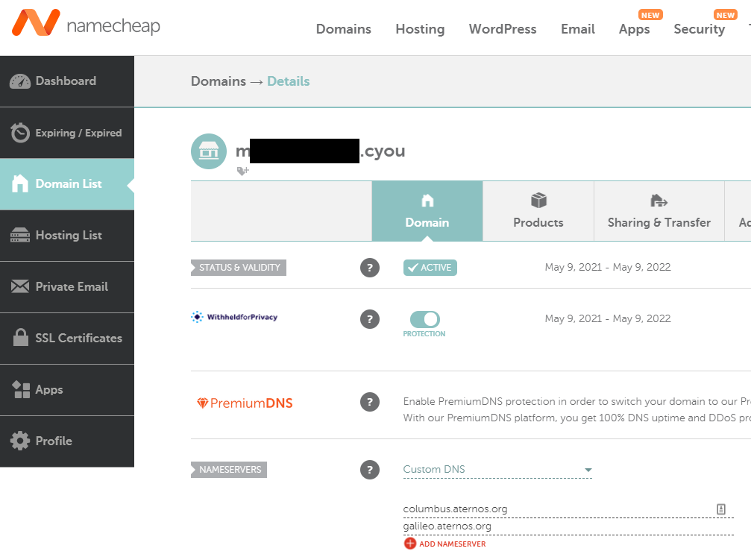This screenshot has width=751, height=560.
Task: Toggle the privacy Protection switch
Action: coord(425,319)
